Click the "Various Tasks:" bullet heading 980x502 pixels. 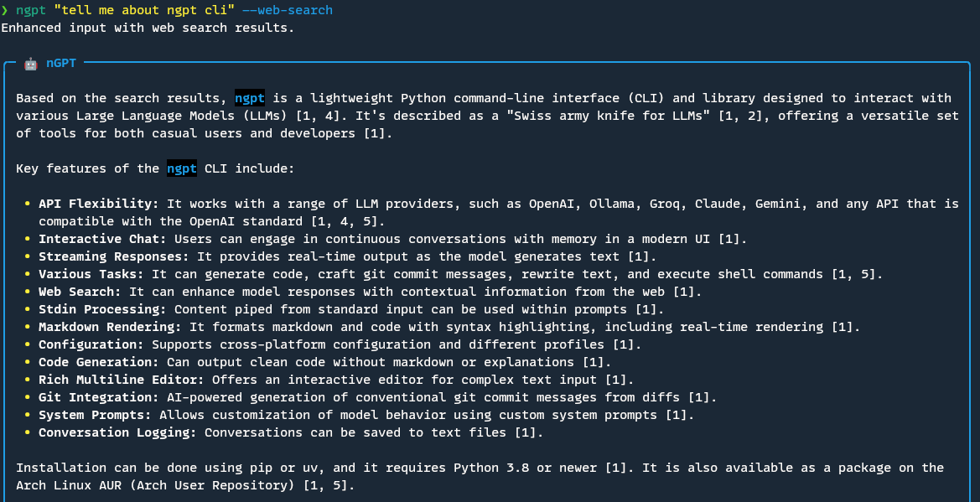pyautogui.click(x=92, y=274)
